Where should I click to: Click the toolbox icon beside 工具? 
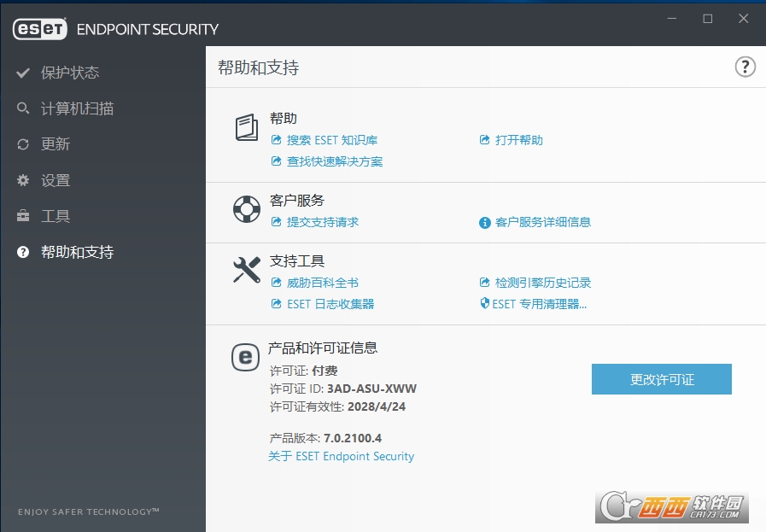[x=23, y=216]
